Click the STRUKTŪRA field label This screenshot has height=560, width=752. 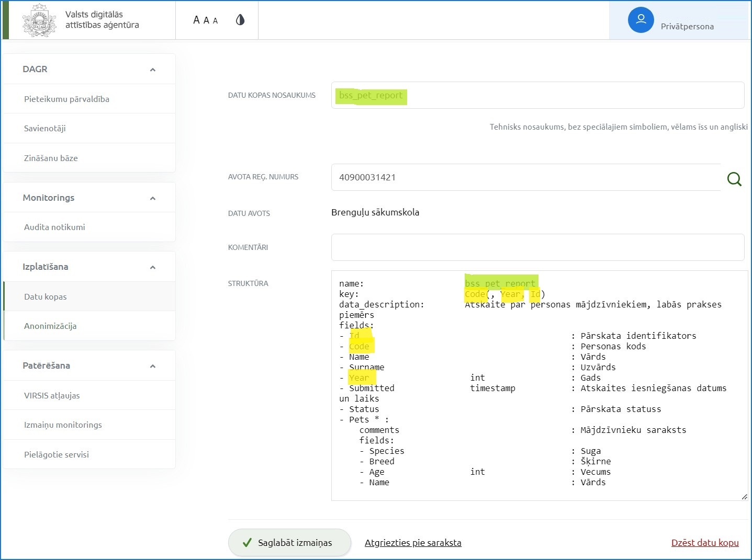tap(248, 283)
